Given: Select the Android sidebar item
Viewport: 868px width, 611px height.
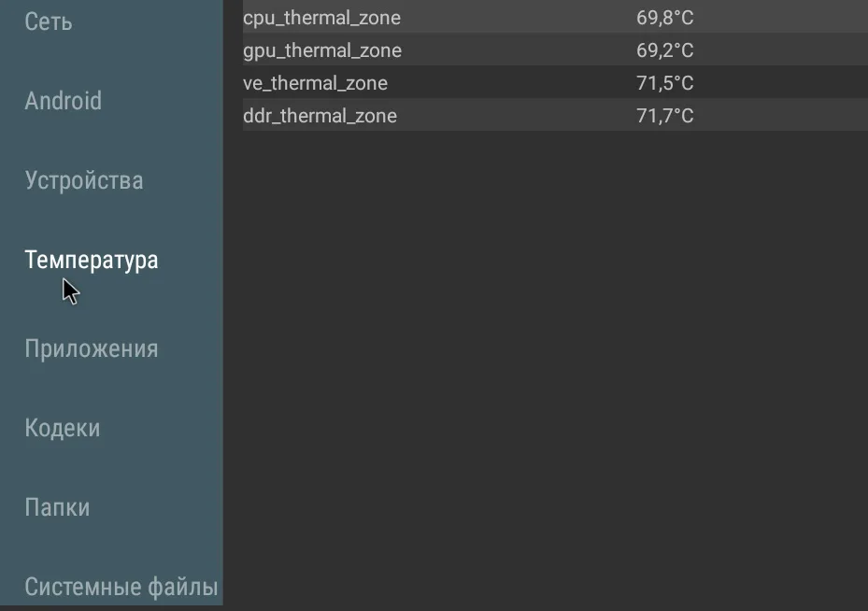Looking at the screenshot, I should [63, 101].
